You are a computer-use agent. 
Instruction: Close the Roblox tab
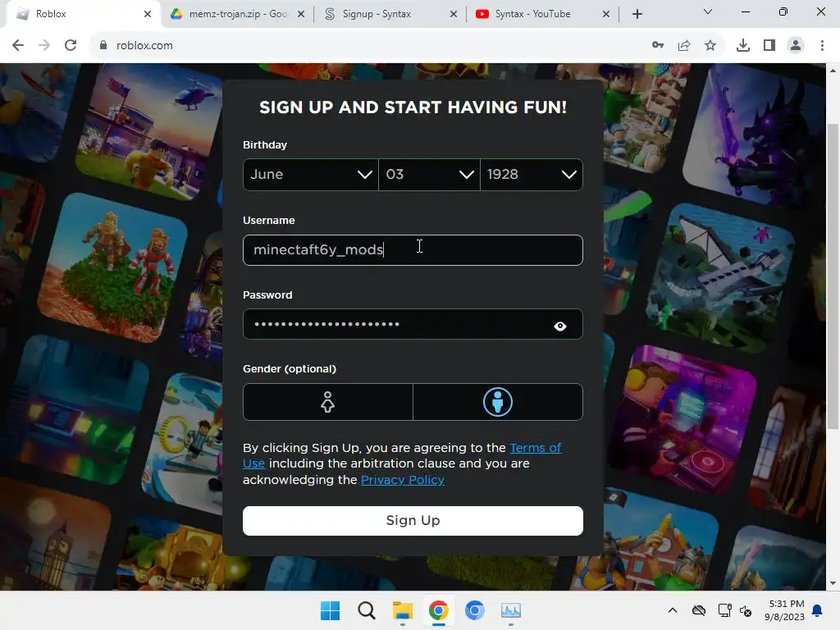pos(148,14)
